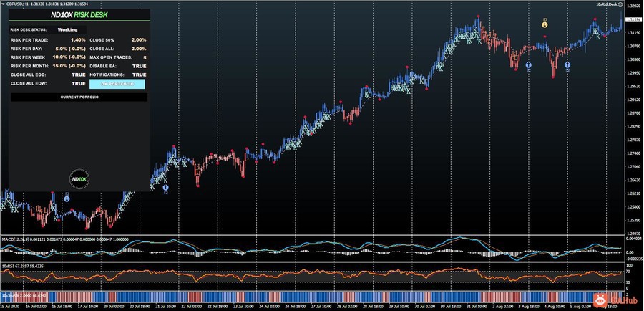
Task: Click the 10xRSI indicator label
Action: pos(9,266)
